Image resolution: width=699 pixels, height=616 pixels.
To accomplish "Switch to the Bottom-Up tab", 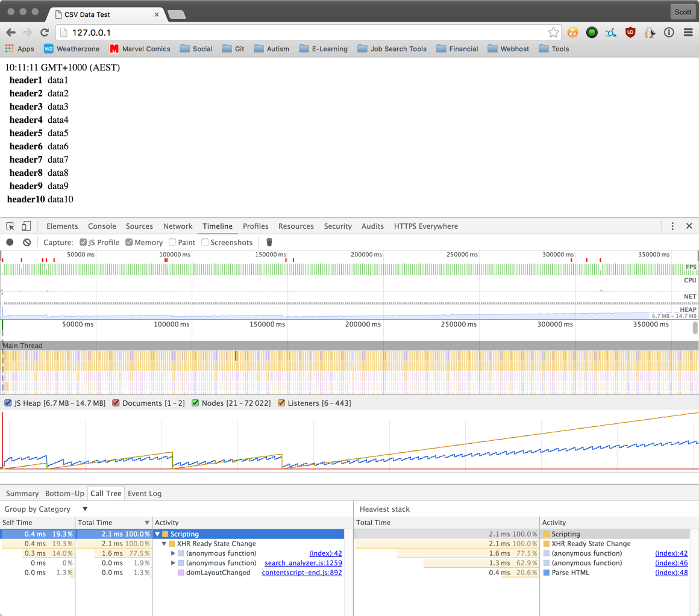I will [x=64, y=494].
